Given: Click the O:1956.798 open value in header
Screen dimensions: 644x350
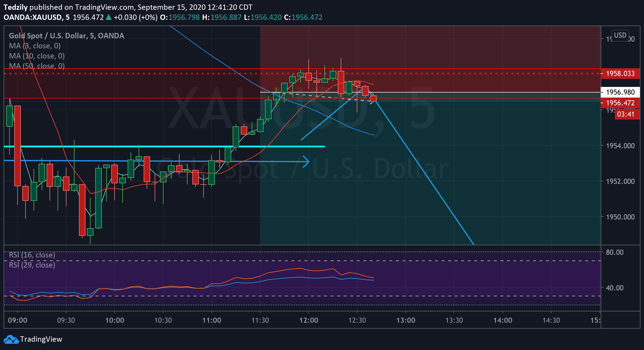Looking at the screenshot, I should (x=180, y=17).
